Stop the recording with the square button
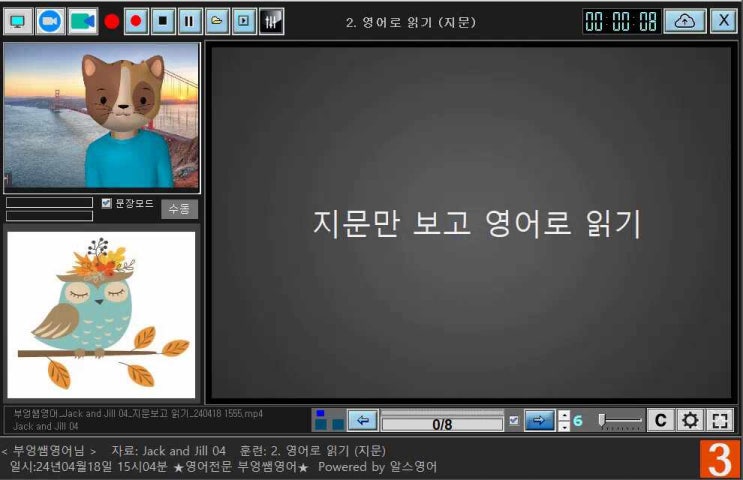The width and height of the screenshot is (743, 480). tap(163, 20)
